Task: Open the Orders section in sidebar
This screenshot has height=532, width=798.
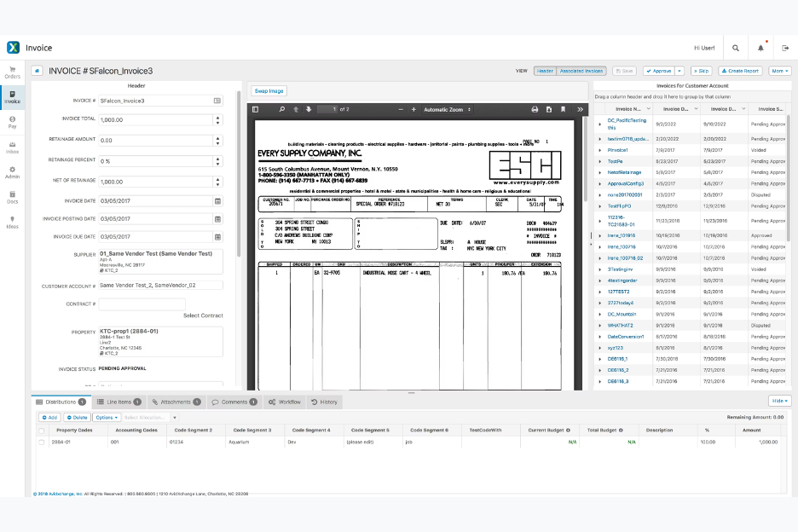Action: tap(12, 72)
